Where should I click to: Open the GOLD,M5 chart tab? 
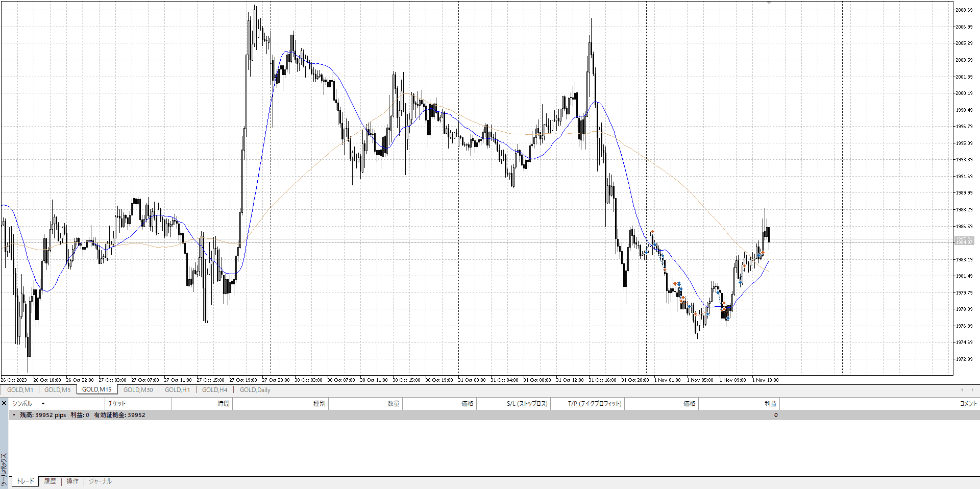point(57,390)
